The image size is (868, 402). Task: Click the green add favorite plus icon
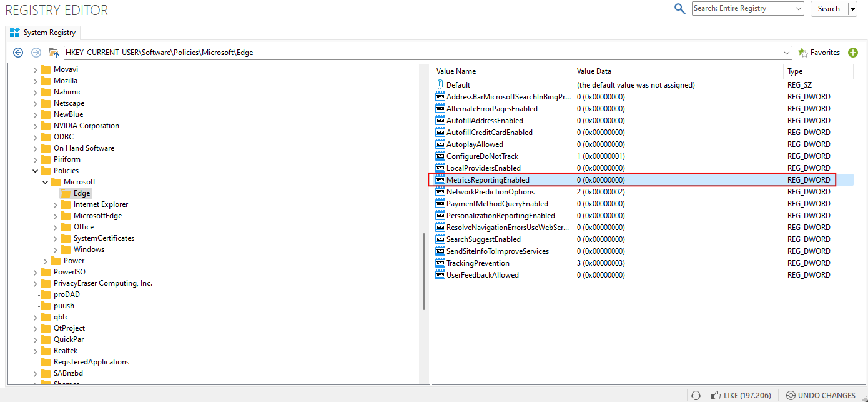[x=853, y=53]
